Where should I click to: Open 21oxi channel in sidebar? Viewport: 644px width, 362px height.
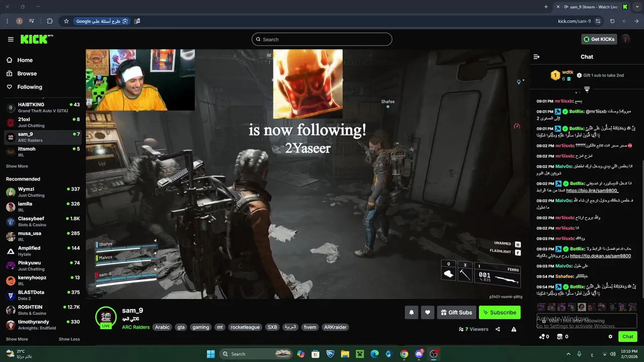click(x=43, y=122)
